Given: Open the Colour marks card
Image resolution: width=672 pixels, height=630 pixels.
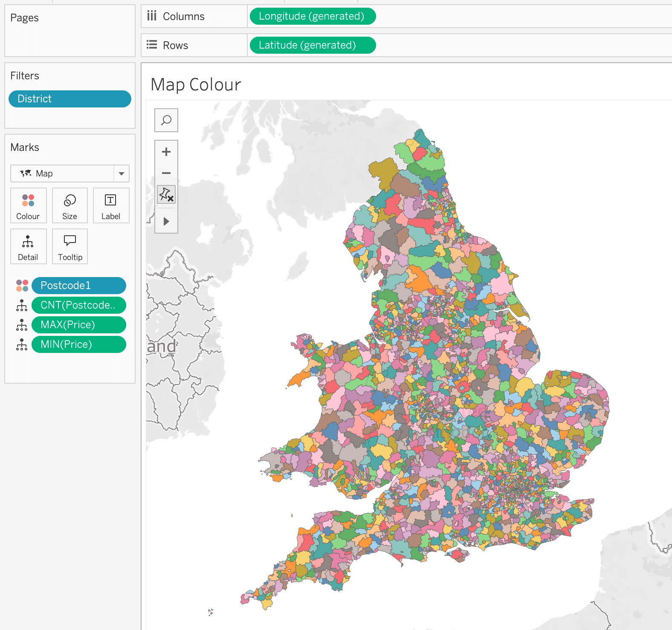Looking at the screenshot, I should [28, 206].
